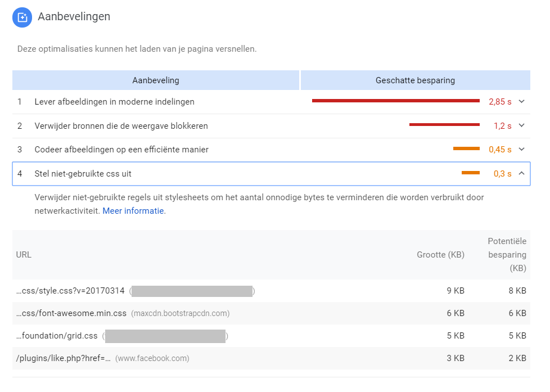Click the 'Aanbeveling' column header
This screenshot has width=550, height=392.
[x=156, y=80]
